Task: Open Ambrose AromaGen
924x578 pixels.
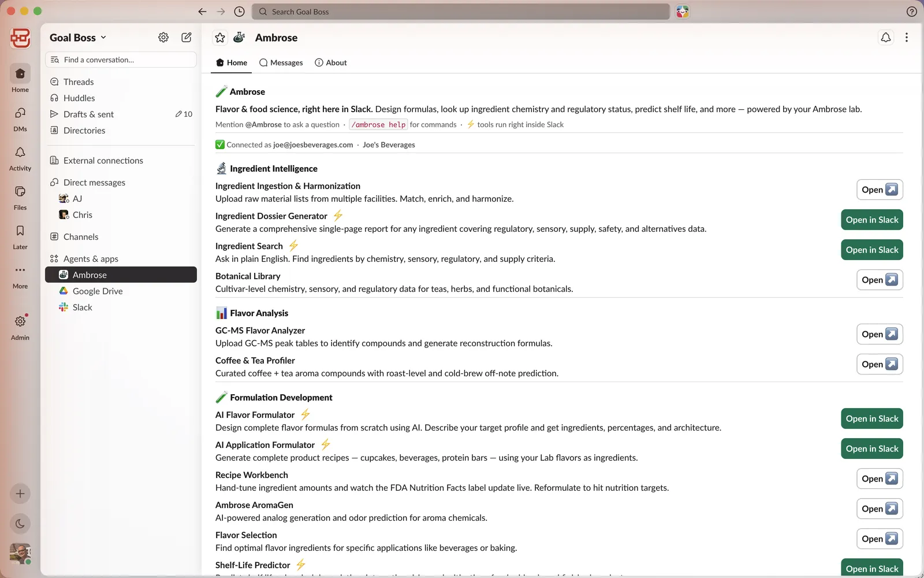Action: tap(880, 509)
